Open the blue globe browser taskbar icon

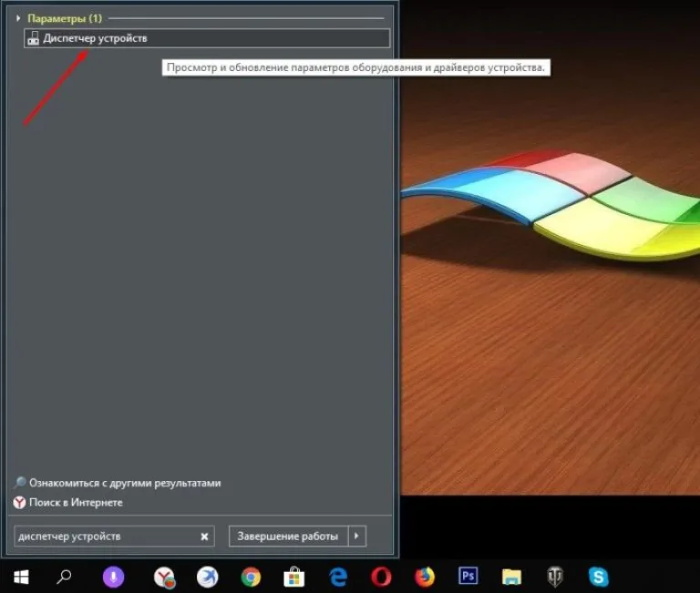coord(208,577)
